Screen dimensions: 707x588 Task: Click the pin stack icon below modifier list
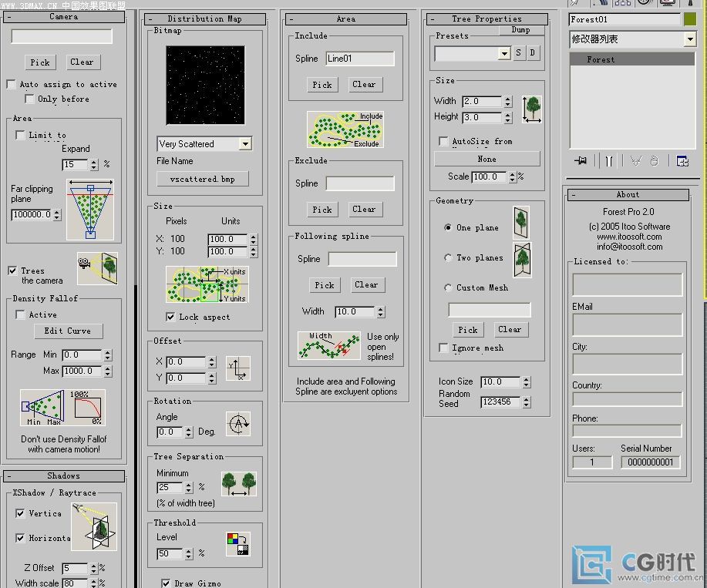(x=581, y=160)
